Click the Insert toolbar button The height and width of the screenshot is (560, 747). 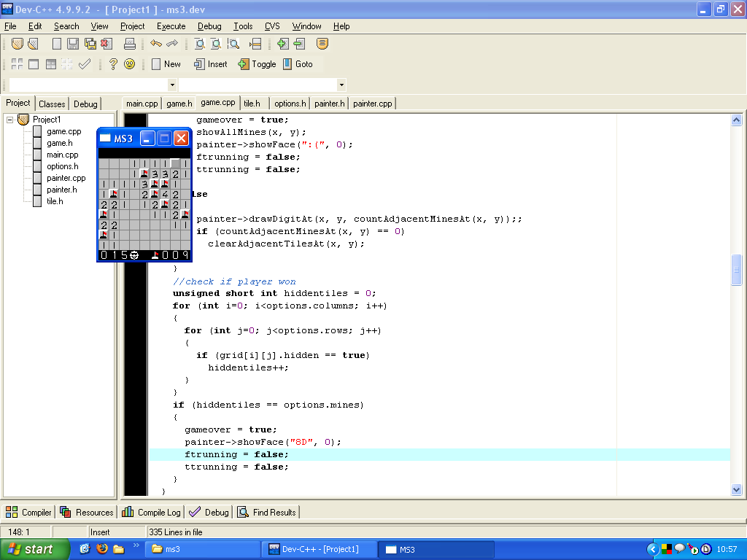click(210, 64)
